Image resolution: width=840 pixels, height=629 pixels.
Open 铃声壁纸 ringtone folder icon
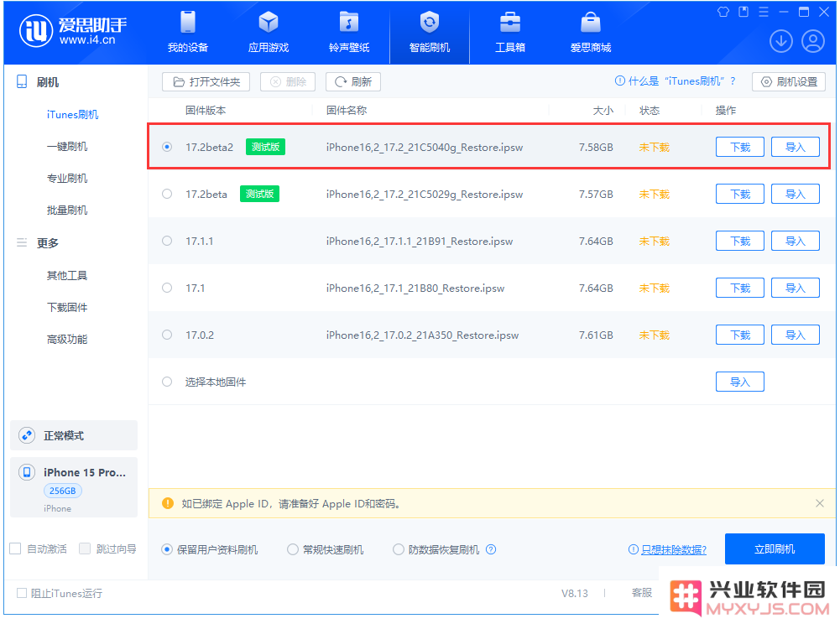point(349,23)
